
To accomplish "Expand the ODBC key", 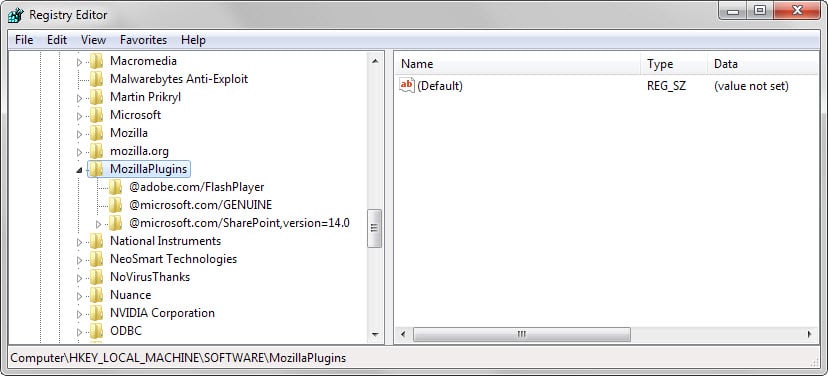I will [80, 332].
